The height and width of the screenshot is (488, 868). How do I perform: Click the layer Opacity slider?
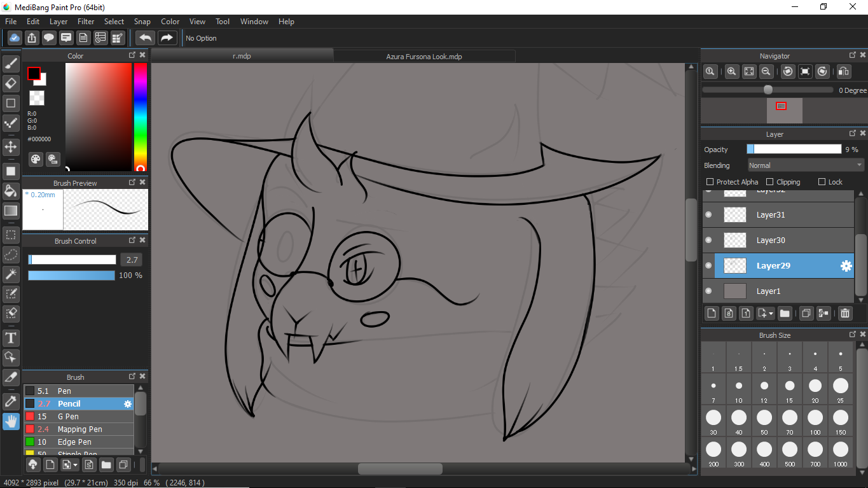point(794,149)
